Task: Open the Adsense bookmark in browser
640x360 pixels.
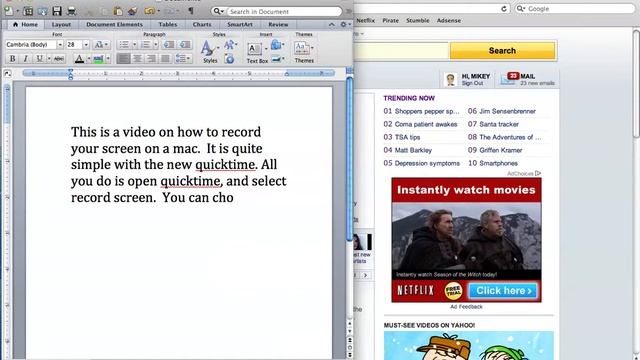Action: tap(449, 20)
